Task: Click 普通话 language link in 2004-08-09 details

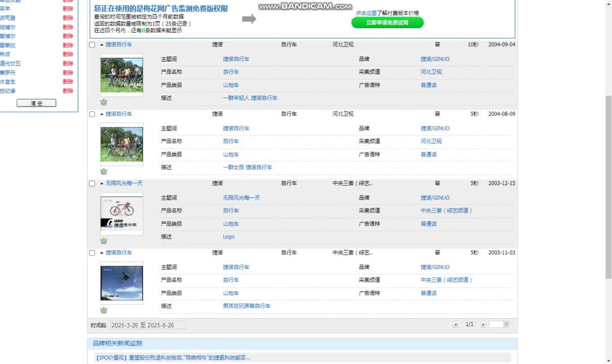Action: [x=428, y=154]
